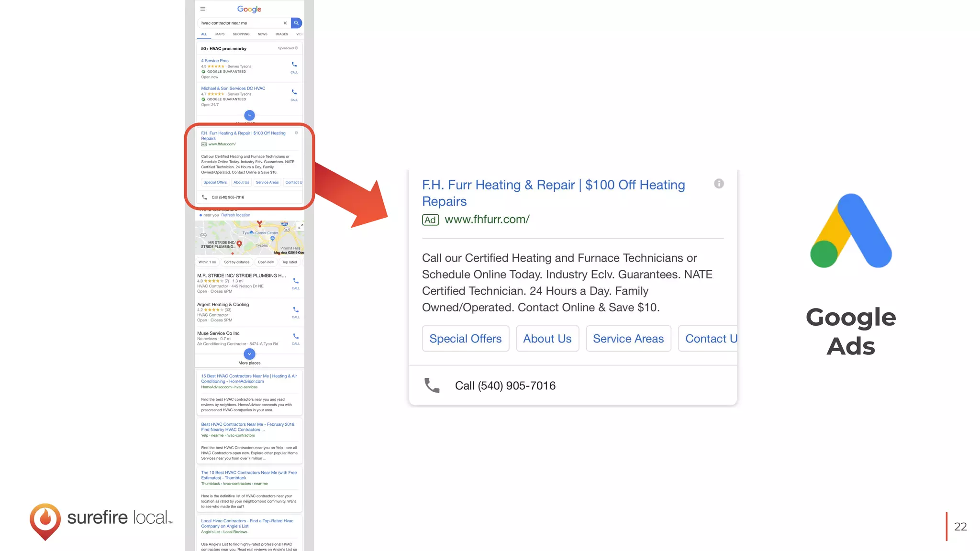Click the M.R. Stride map pin
Image resolution: width=980 pixels, height=551 pixels.
[x=239, y=244]
